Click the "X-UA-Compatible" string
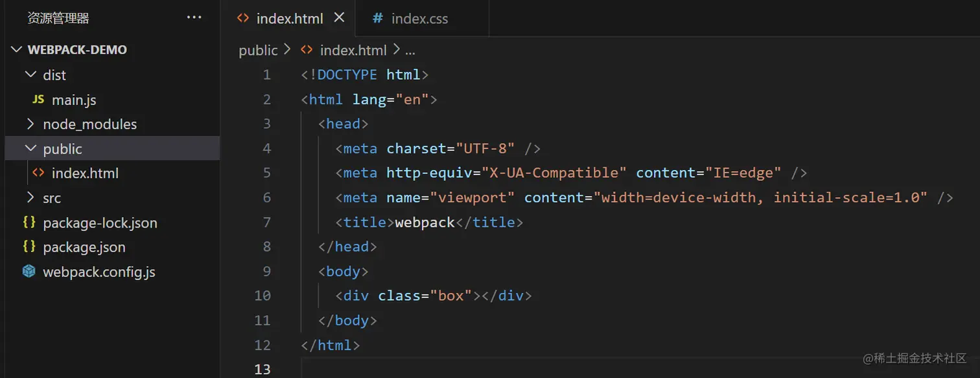980x378 pixels. pos(554,173)
